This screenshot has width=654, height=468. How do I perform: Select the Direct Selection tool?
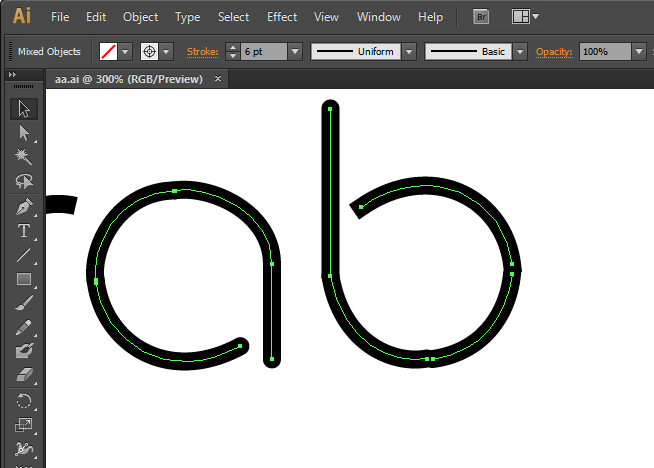(x=24, y=133)
